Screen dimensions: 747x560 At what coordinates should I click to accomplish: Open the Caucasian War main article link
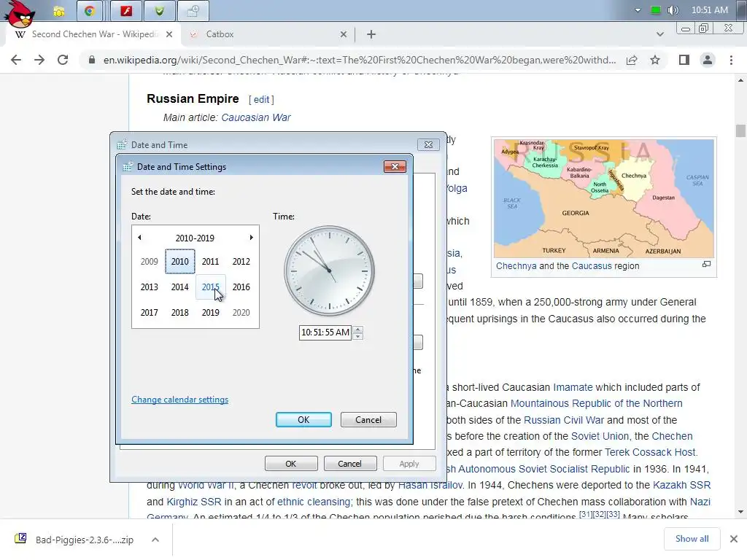coord(256,117)
